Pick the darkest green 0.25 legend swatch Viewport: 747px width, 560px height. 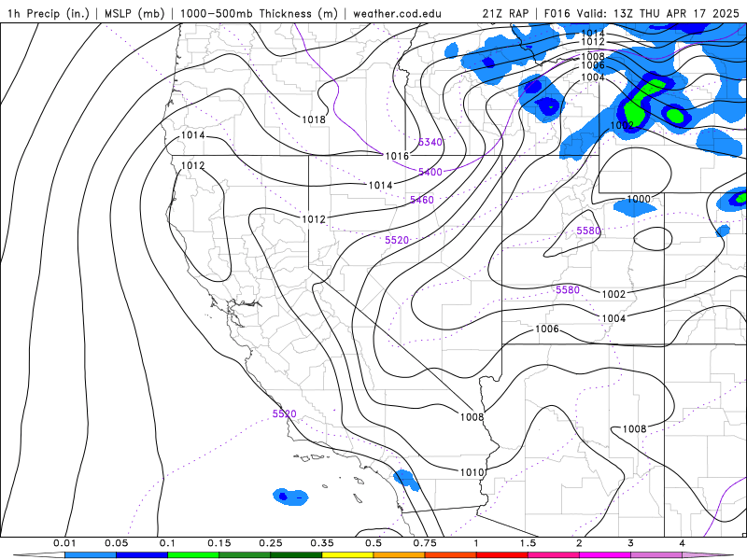pos(296,555)
